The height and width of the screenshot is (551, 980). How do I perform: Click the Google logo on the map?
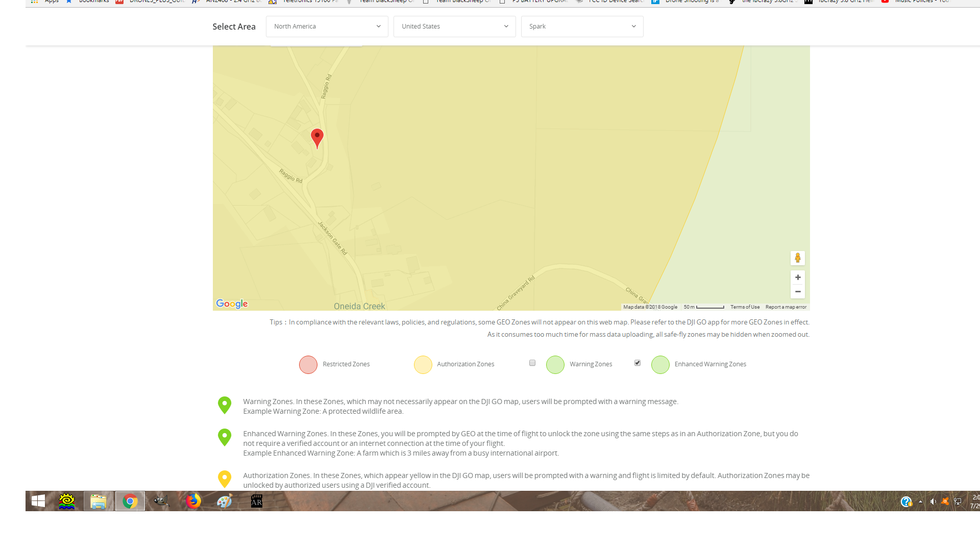pos(232,304)
